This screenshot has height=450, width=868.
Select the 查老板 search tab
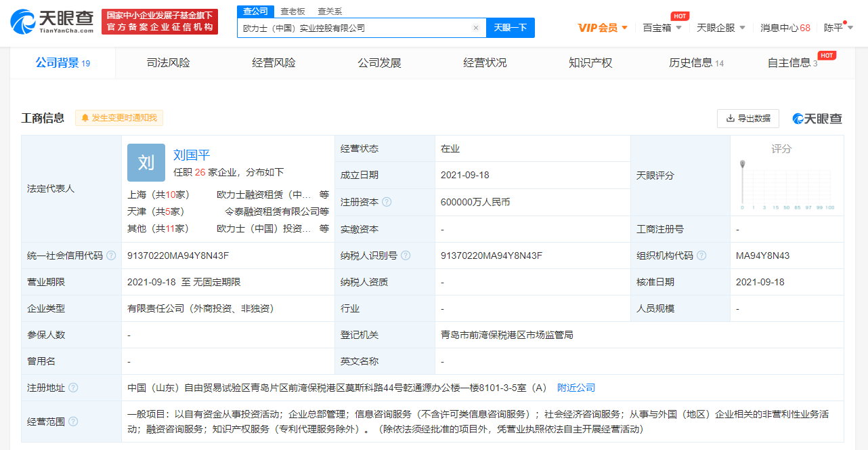[292, 11]
